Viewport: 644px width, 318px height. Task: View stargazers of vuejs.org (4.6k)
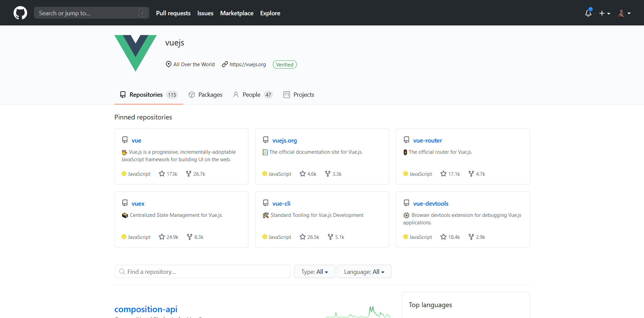(x=308, y=174)
